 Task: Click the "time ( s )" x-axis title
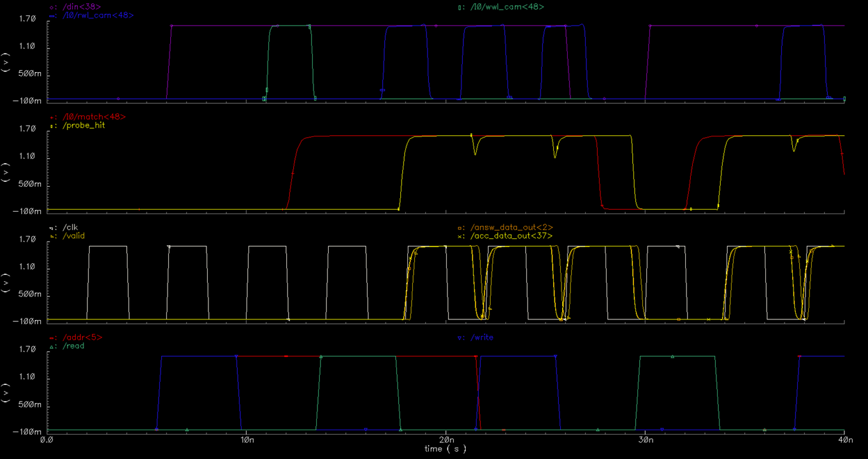(445, 449)
